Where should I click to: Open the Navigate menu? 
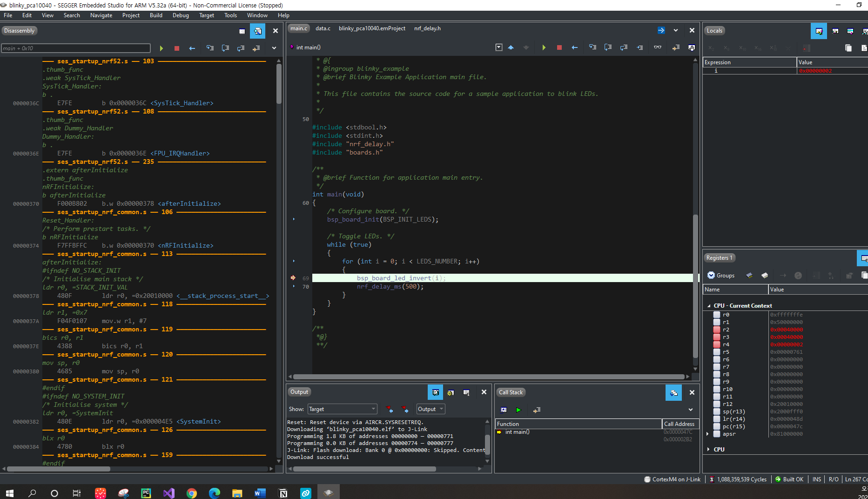(x=101, y=15)
